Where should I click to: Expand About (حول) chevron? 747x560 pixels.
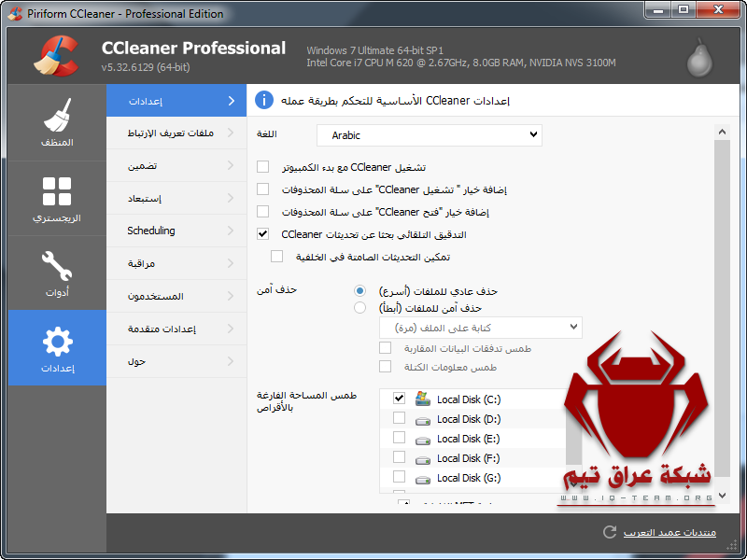click(231, 361)
